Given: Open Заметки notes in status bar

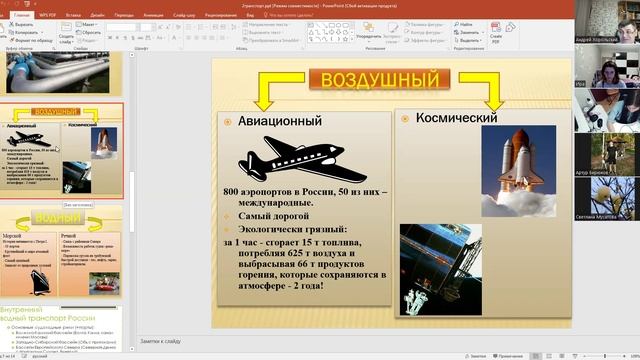Looking at the screenshot, I should point(476,356).
